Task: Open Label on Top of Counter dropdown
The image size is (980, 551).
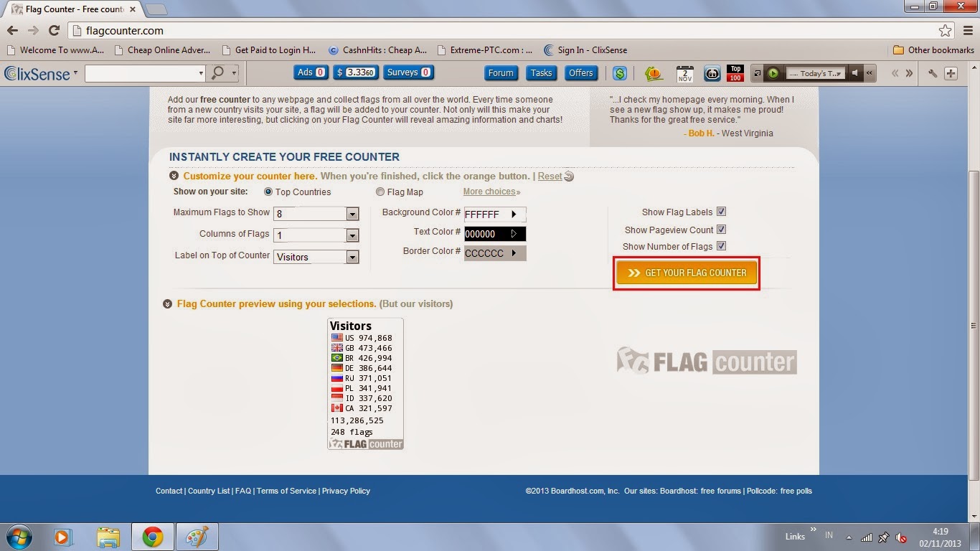Action: pyautogui.click(x=316, y=257)
